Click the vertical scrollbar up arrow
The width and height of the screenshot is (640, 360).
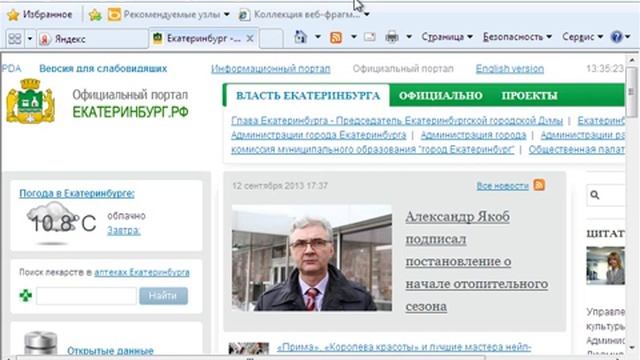coord(632,60)
